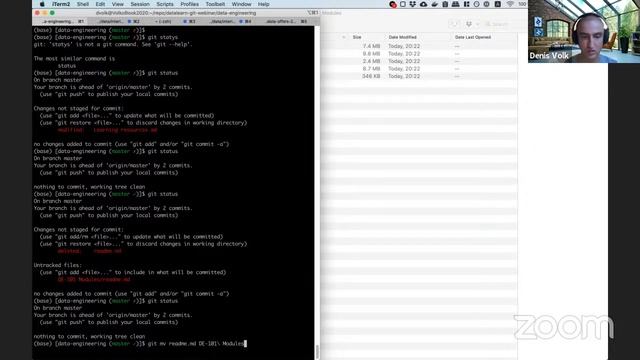This screenshot has height=360, width=640.
Task: Sort Finder list by Date Last Opened column
Action: (x=473, y=37)
